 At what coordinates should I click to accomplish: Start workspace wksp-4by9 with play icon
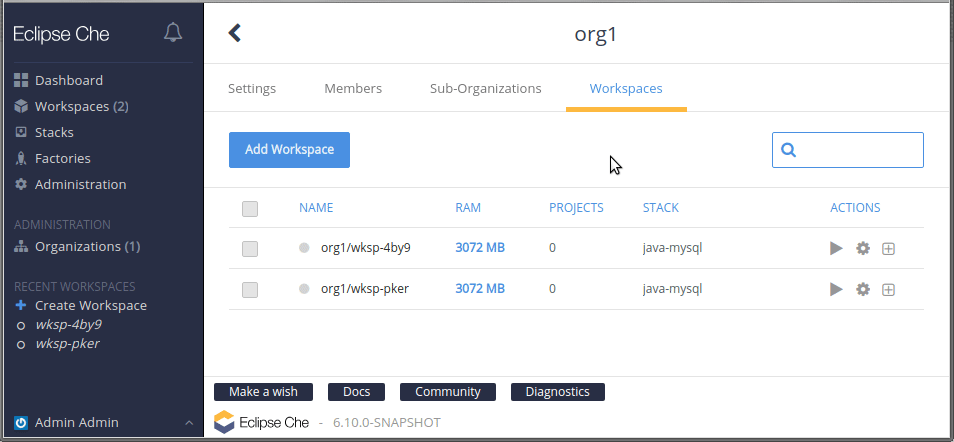tap(837, 248)
